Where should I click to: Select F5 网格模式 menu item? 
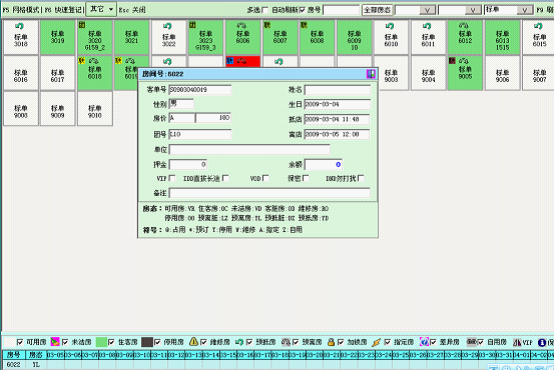tap(22, 10)
